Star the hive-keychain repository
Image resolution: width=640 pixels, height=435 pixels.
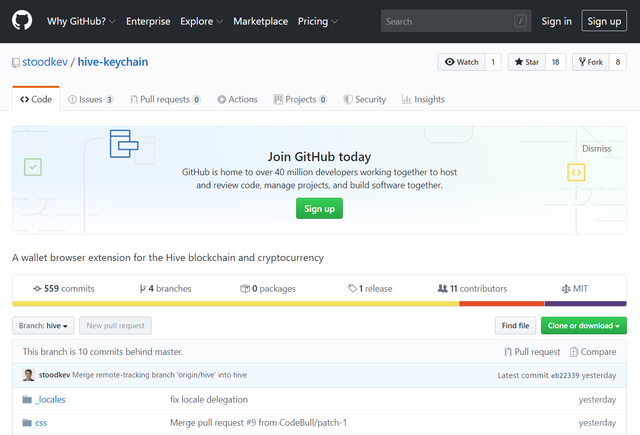527,62
